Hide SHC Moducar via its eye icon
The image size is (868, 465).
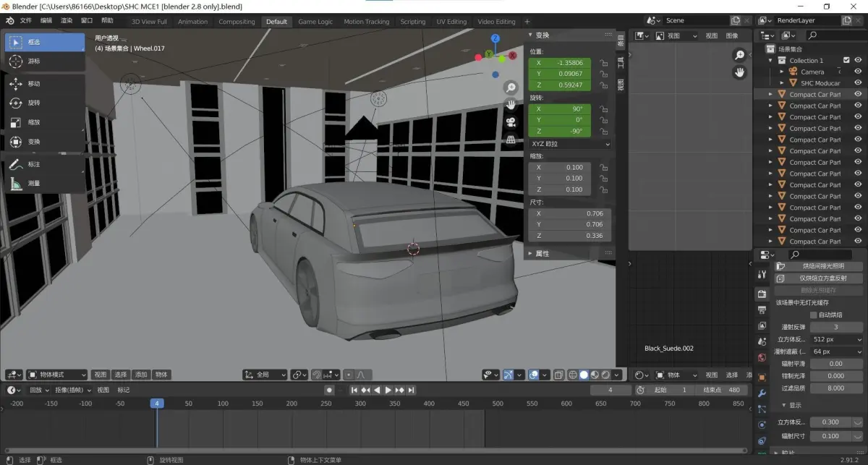[858, 83]
